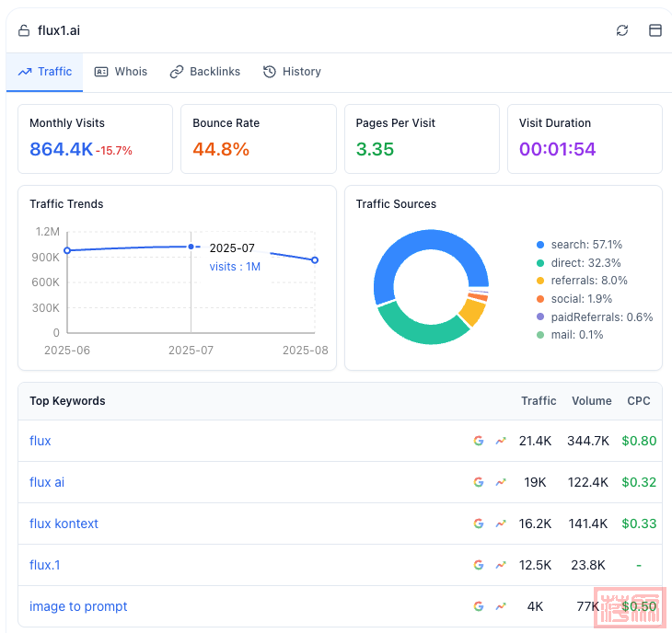672x633 pixels.
Task: Click the lock icon beside flux1.ai
Action: 24,30
